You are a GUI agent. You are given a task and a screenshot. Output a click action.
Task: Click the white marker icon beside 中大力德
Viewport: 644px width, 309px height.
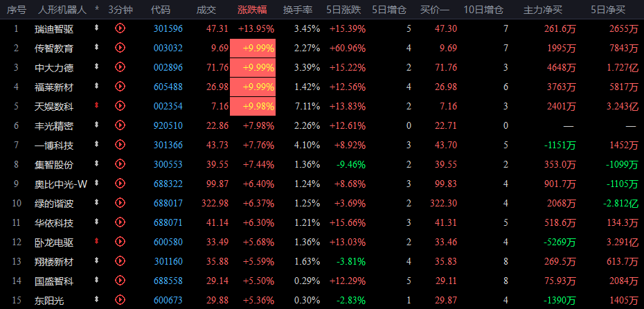pos(97,67)
